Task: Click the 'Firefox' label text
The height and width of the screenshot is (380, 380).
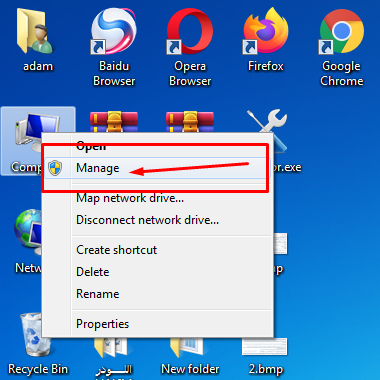Action: (266, 66)
